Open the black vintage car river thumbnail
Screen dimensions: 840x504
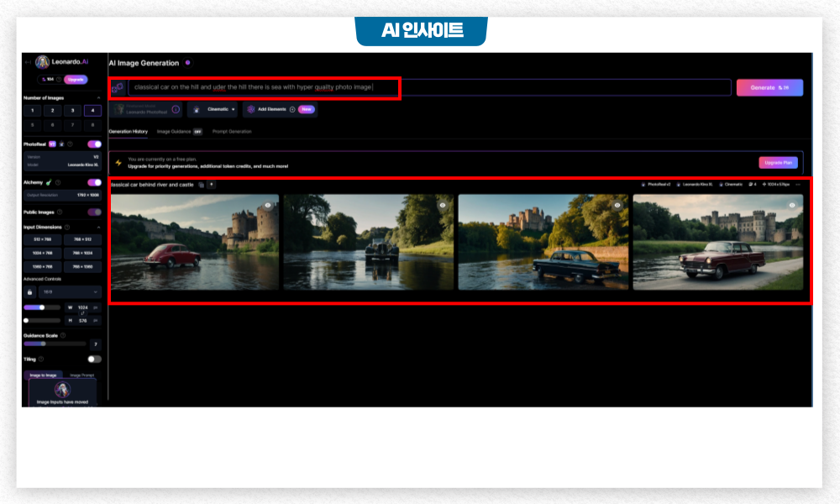369,242
